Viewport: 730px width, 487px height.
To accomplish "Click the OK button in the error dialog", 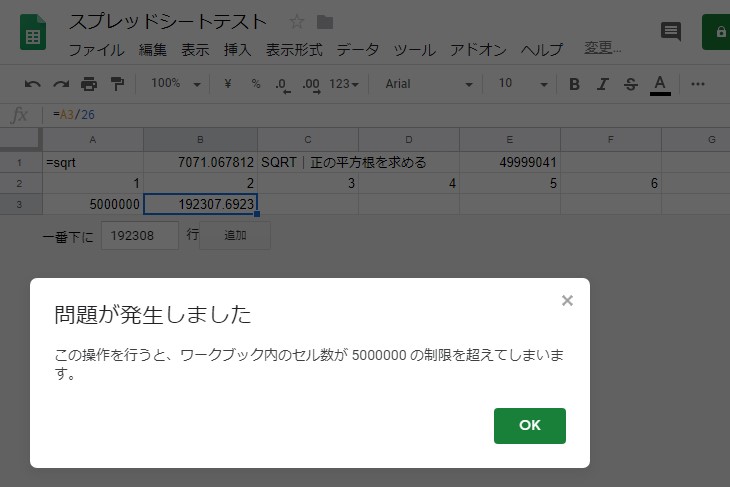I will (x=529, y=425).
